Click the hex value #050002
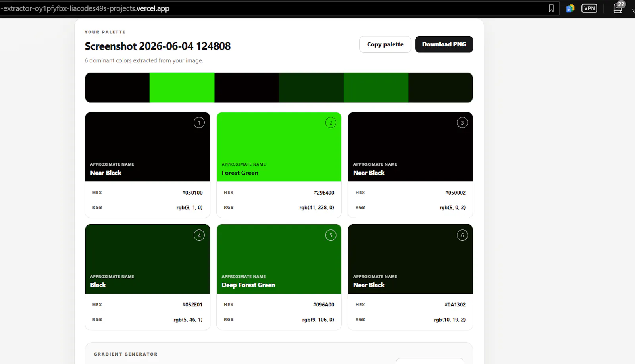 point(455,193)
